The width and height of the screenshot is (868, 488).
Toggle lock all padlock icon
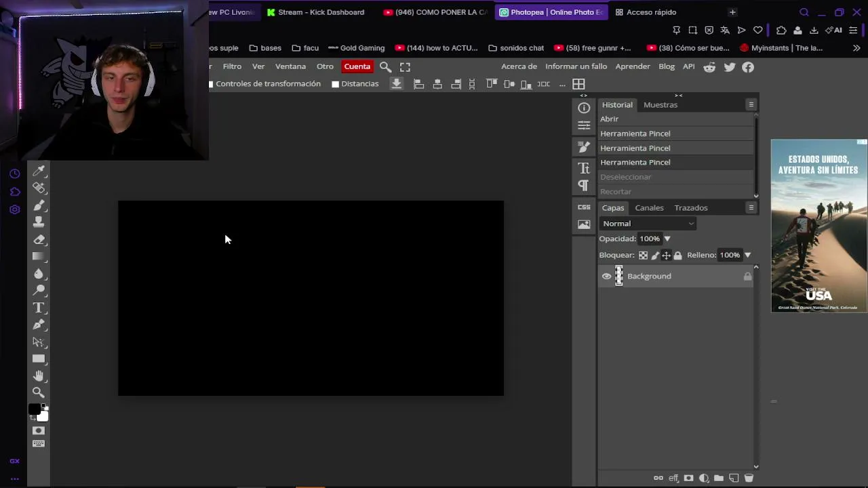[677, 255]
